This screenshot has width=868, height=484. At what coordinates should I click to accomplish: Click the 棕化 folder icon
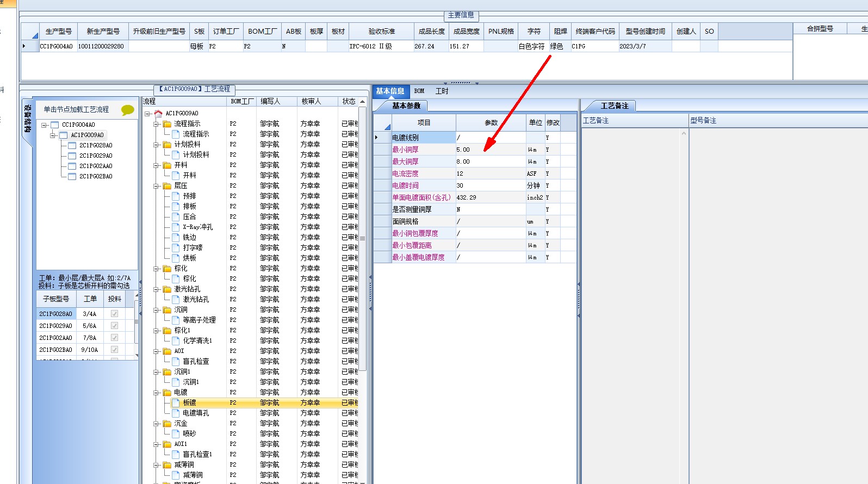point(167,269)
